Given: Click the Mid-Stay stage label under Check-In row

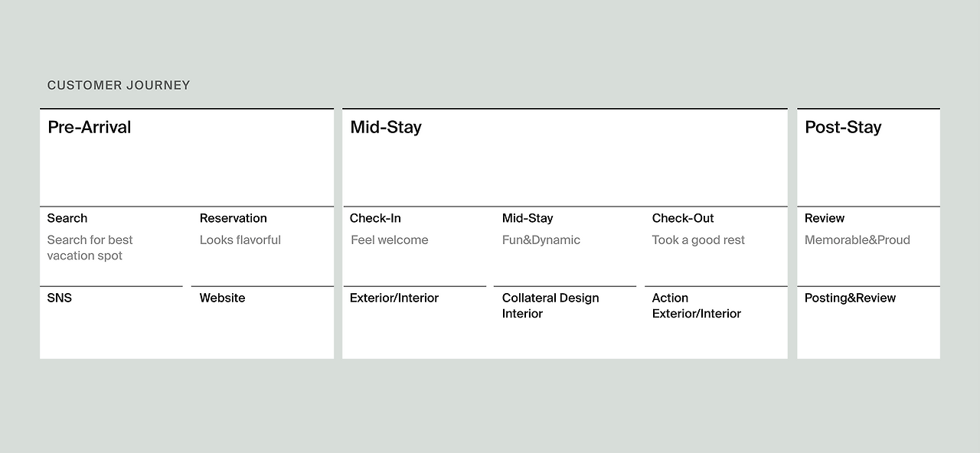Looking at the screenshot, I should [528, 218].
